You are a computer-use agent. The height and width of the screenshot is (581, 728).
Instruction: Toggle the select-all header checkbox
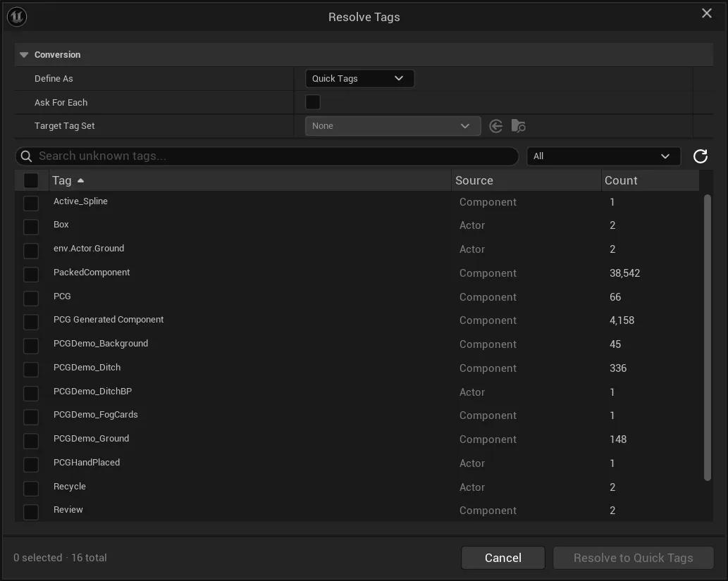pyautogui.click(x=31, y=180)
